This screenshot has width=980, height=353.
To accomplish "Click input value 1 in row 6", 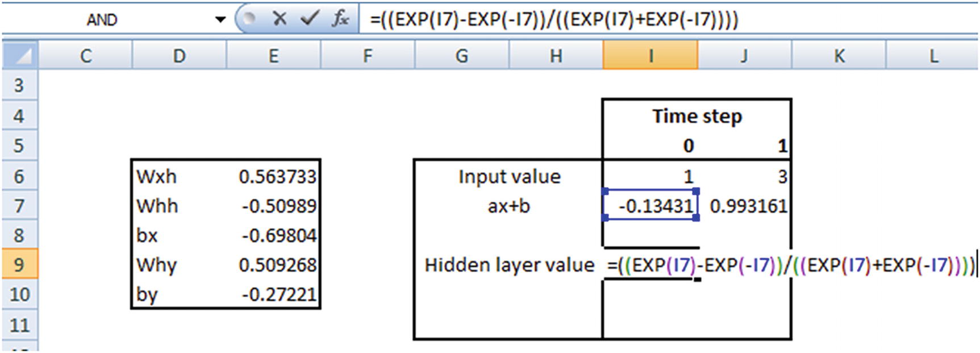I will (650, 176).
